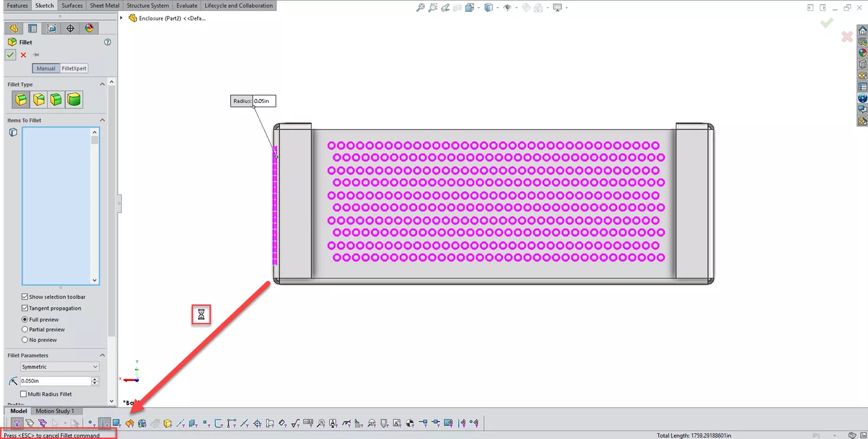Open Fillet help question mark

(108, 42)
